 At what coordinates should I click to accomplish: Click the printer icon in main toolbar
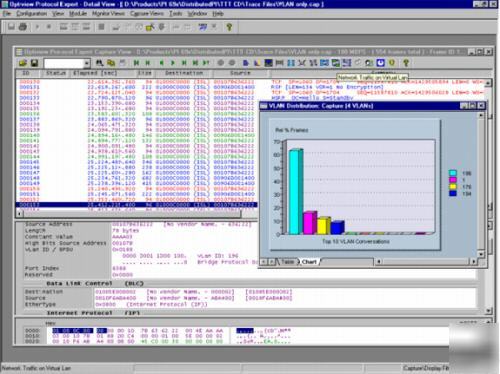pos(23,27)
